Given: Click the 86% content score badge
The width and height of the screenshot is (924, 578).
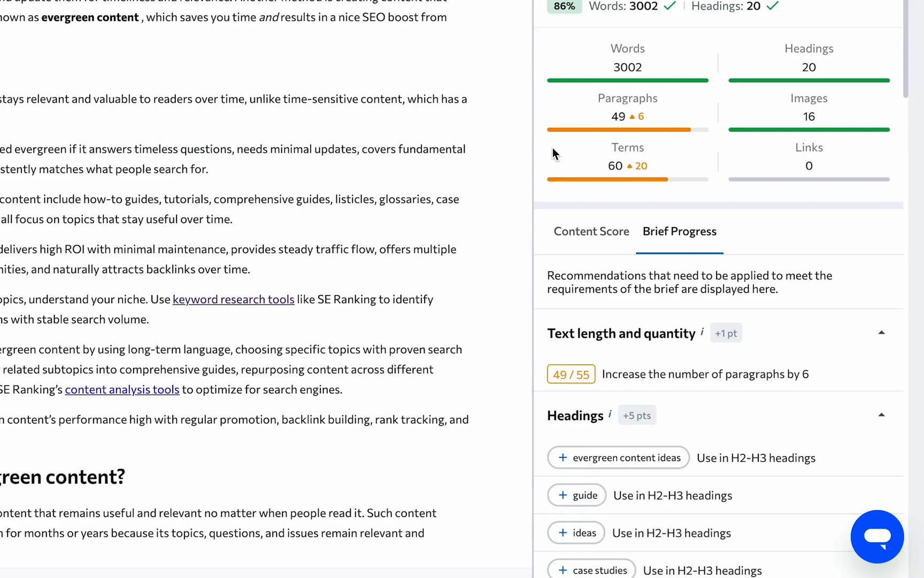Looking at the screenshot, I should click(x=564, y=6).
